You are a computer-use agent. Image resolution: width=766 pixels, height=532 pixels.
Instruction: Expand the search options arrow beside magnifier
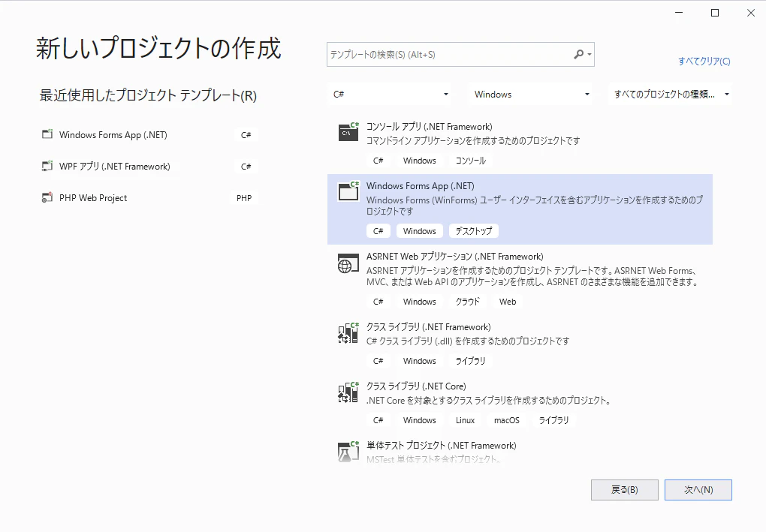[590, 54]
